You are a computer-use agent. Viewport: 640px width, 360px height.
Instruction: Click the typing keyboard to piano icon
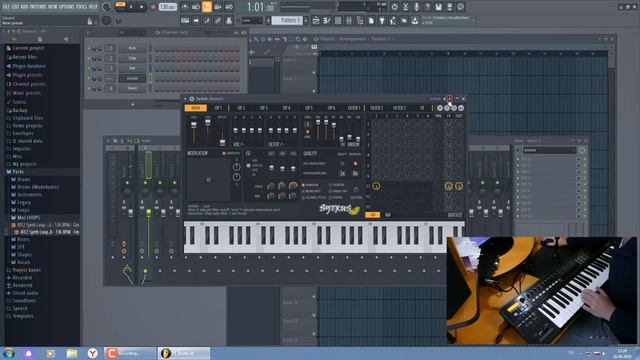185,20
